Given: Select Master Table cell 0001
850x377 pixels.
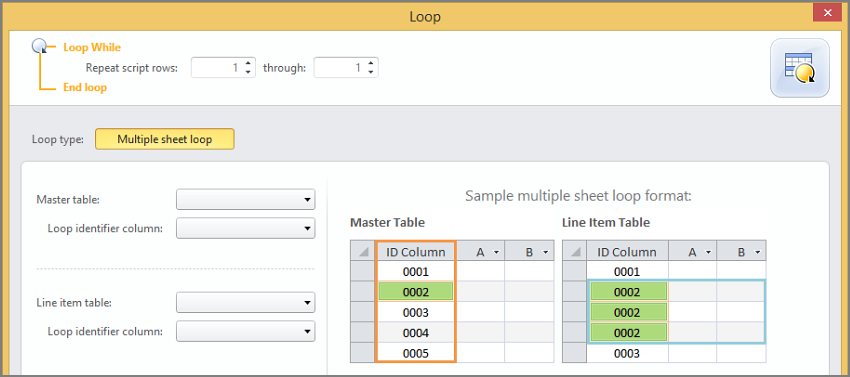Looking at the screenshot, I should pyautogui.click(x=416, y=271).
